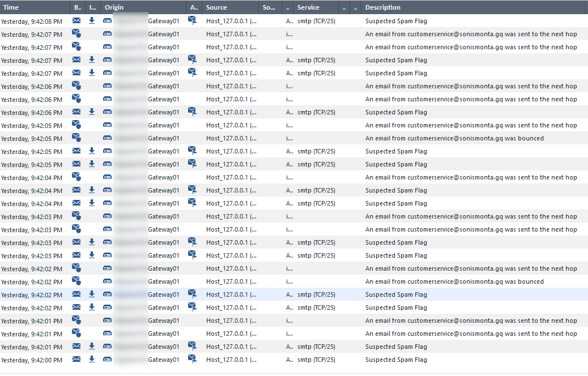588x376 pixels.
Task: Click the download arrow on the last log row
Action: (91, 360)
